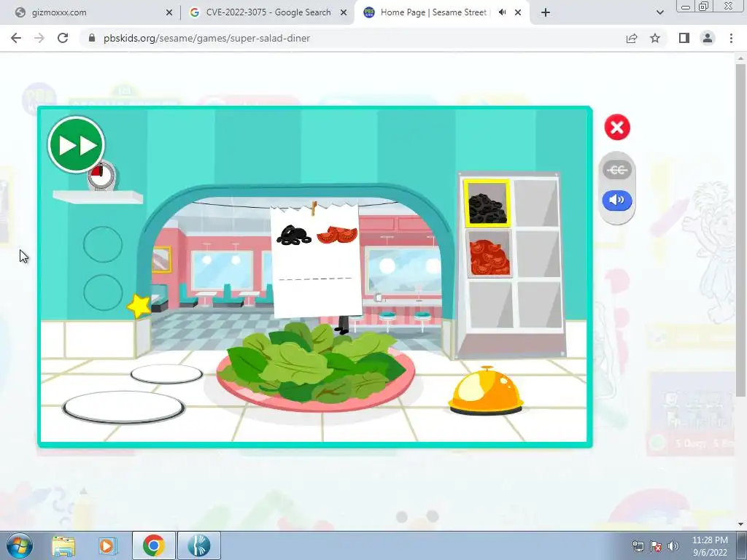This screenshot has width=747, height=560.
Task: Close the Sesame Street tab
Action: 518,13
